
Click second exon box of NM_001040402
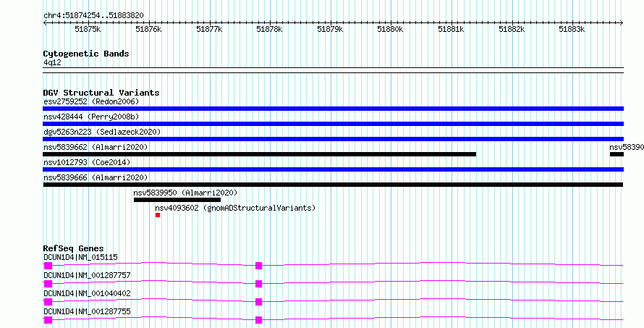(258, 302)
